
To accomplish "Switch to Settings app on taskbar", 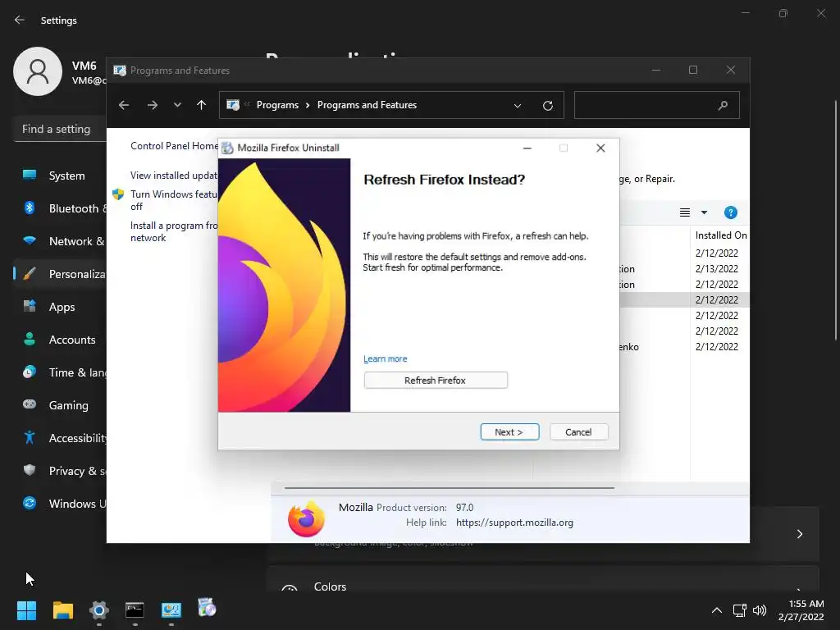I will click(x=99, y=610).
